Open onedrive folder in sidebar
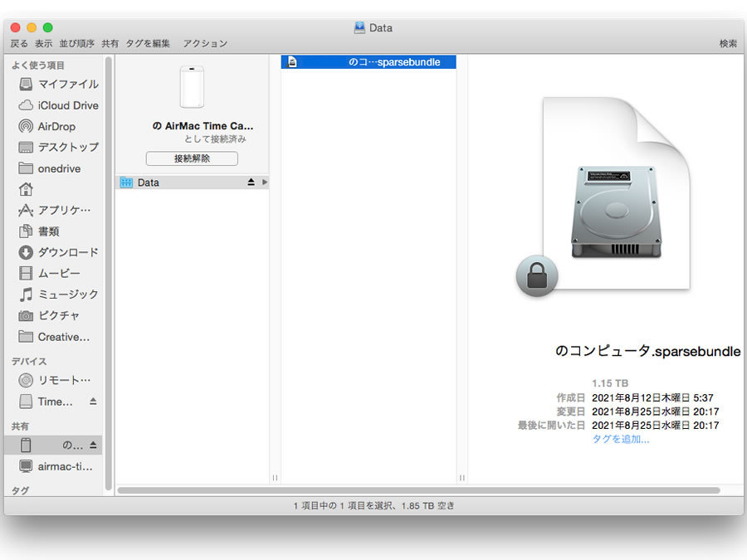This screenshot has height=560, width=747. (50, 168)
